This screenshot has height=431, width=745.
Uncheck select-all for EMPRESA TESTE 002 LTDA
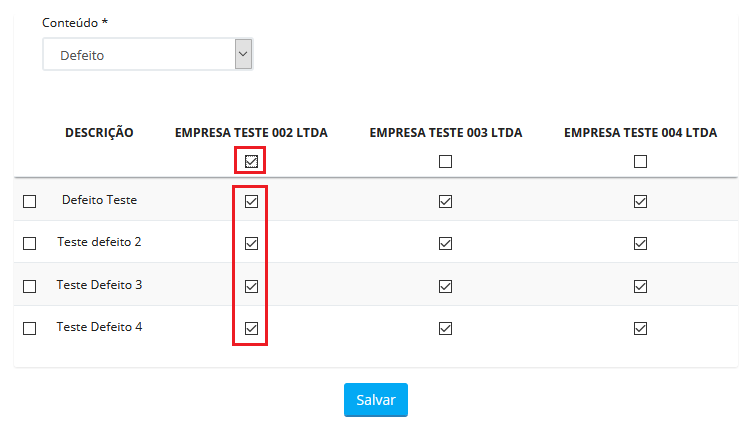[251, 161]
